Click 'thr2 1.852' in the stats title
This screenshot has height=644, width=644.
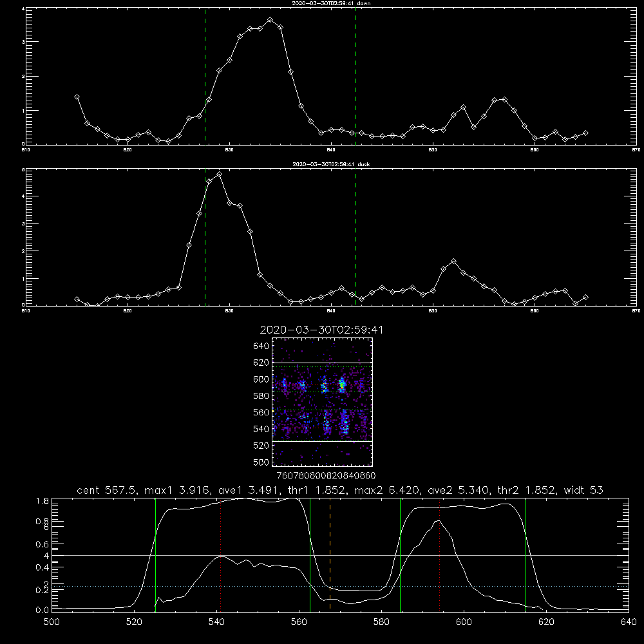[x=527, y=490]
